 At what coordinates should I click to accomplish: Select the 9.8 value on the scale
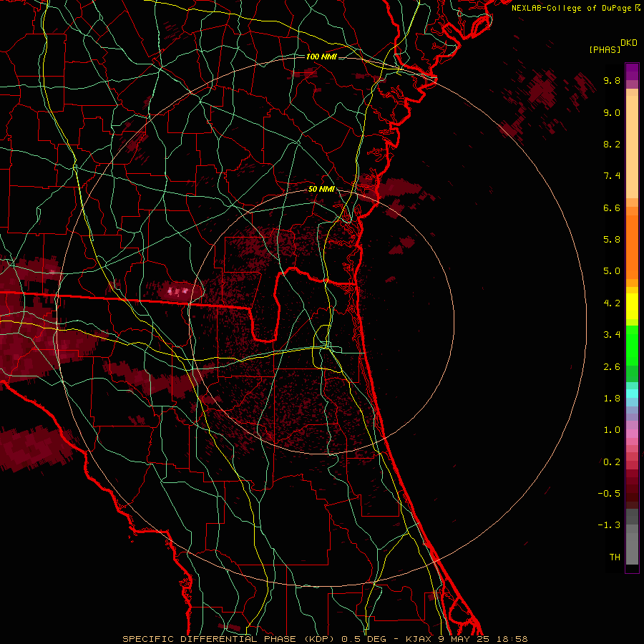(x=612, y=80)
